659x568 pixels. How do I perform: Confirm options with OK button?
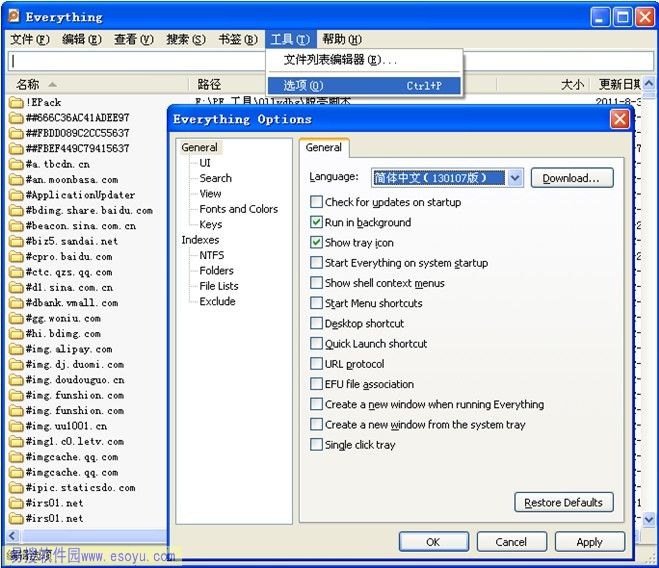click(x=433, y=542)
